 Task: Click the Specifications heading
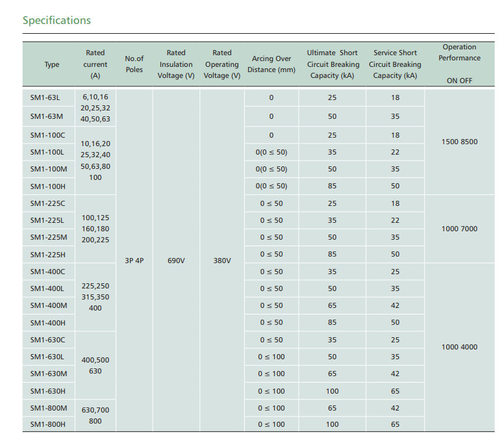click(x=57, y=20)
